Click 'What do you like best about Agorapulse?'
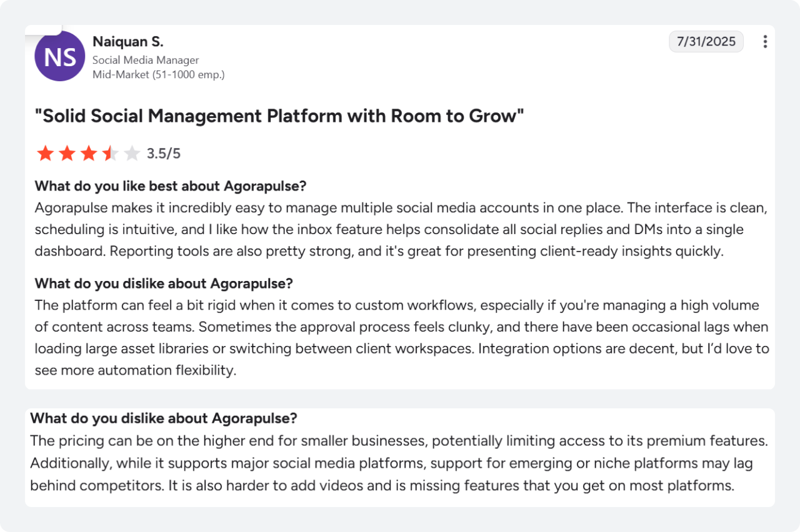Screen dimensions: 800x532 [171, 186]
